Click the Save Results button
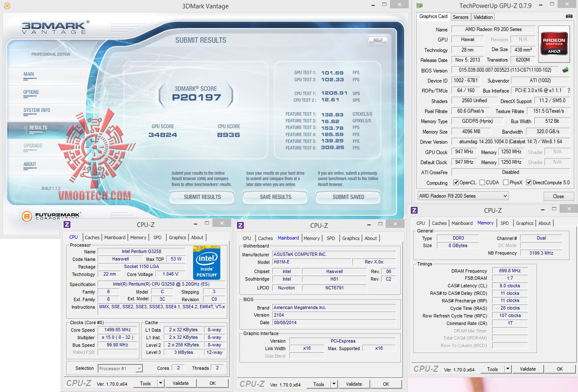This screenshot has width=578, height=392. tap(275, 197)
